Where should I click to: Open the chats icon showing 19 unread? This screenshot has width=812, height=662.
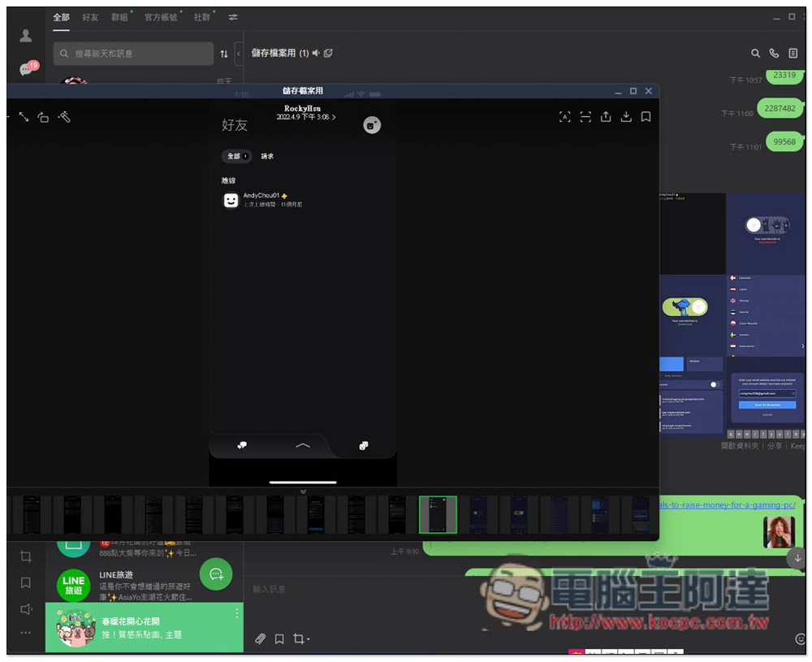coord(28,68)
